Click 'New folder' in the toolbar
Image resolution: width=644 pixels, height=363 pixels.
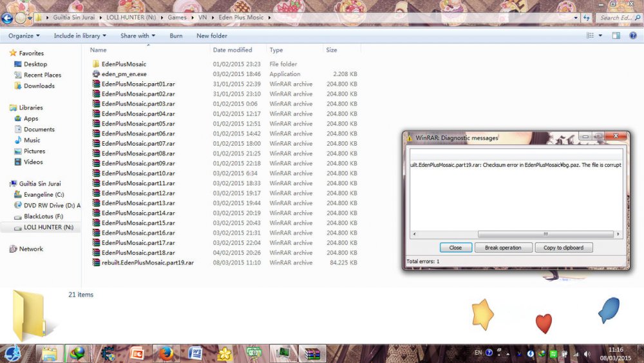click(x=211, y=36)
